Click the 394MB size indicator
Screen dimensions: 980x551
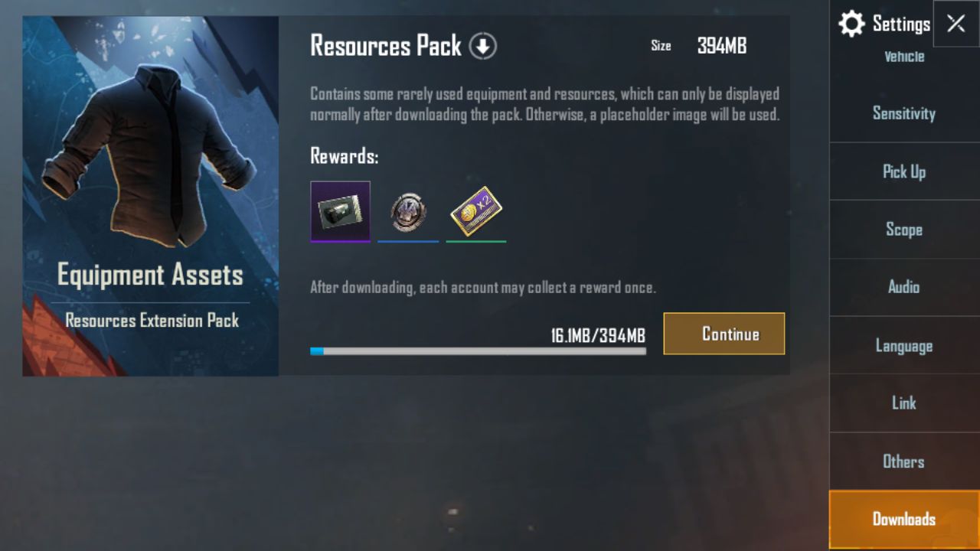coord(721,46)
